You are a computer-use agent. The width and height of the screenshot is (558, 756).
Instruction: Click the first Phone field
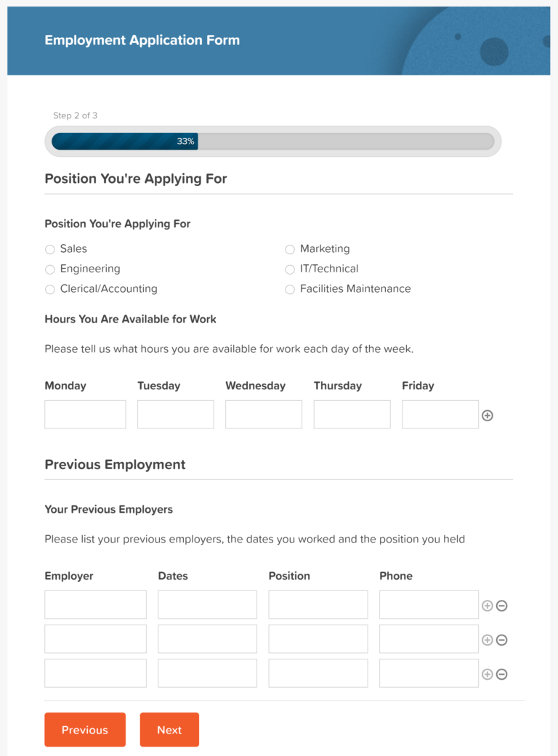pyautogui.click(x=428, y=604)
